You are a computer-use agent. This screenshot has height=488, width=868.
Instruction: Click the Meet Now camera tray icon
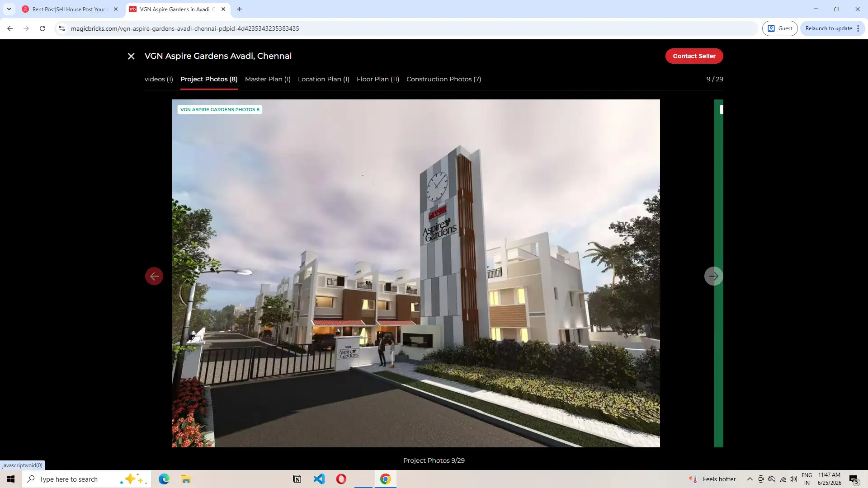(x=761, y=479)
